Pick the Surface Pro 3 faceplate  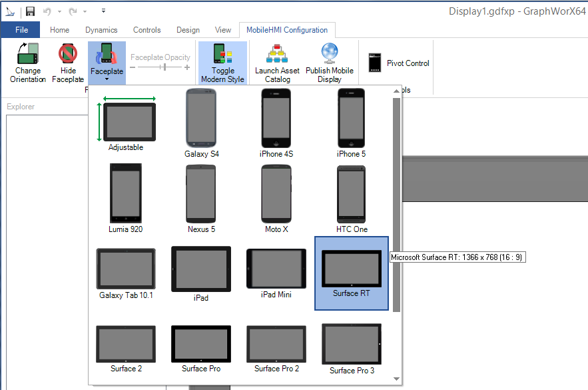click(x=352, y=345)
